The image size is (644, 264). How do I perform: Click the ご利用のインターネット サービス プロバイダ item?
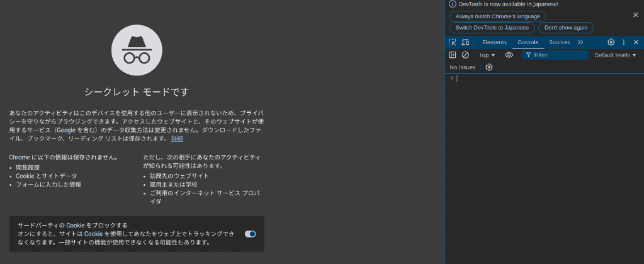pos(205,197)
